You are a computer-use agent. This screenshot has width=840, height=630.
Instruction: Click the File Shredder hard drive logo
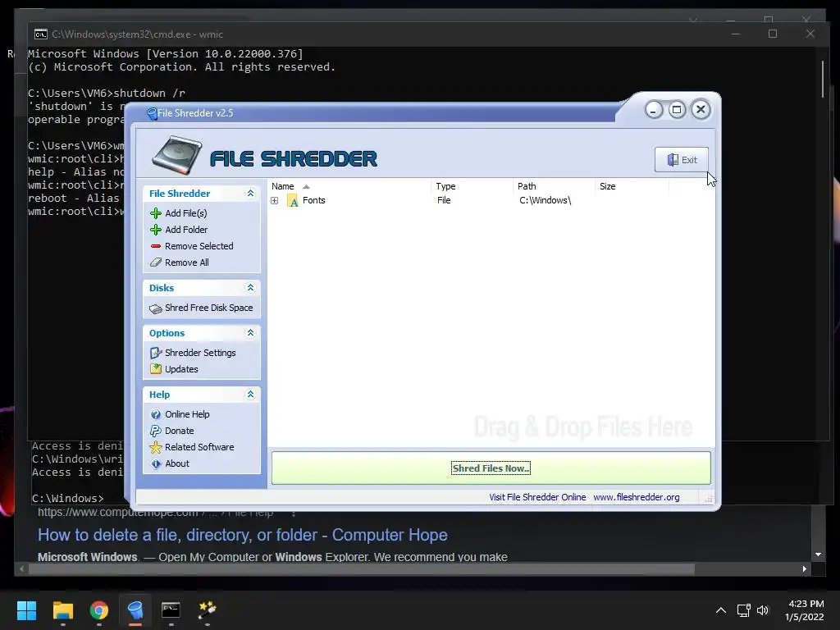pos(177,155)
